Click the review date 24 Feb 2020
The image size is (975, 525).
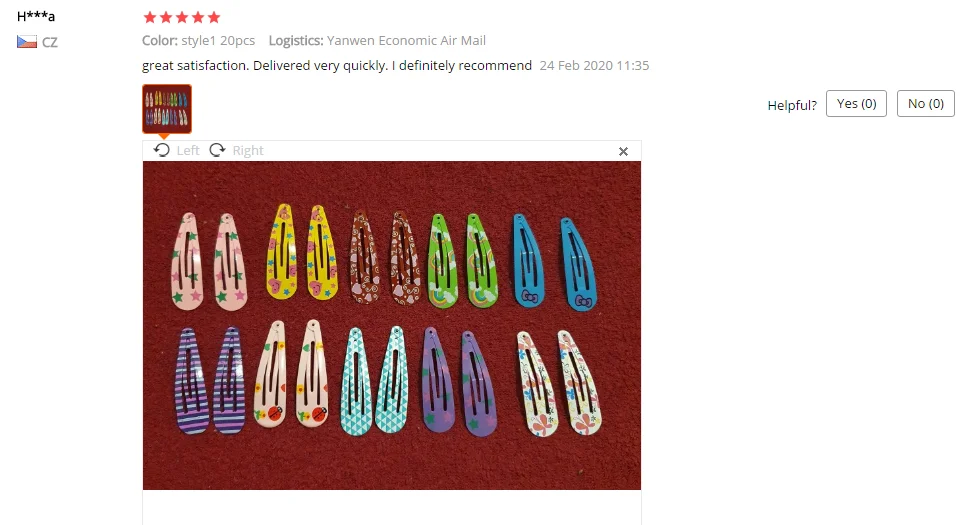point(594,65)
